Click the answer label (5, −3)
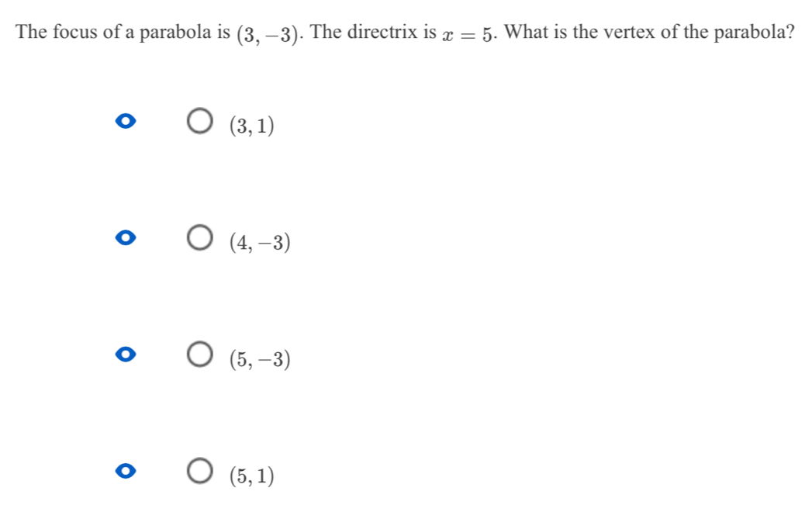The width and height of the screenshot is (812, 505). point(260,358)
